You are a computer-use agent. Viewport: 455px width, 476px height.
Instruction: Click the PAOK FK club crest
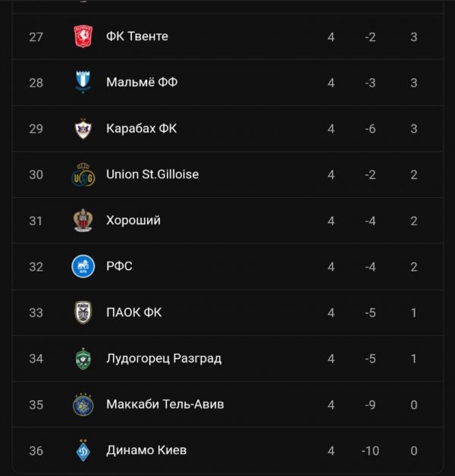(83, 312)
